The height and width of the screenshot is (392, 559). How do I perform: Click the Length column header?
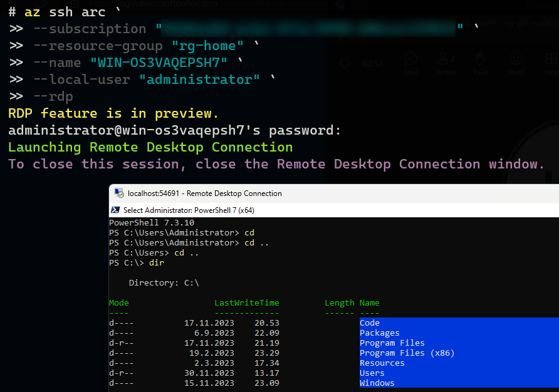(x=340, y=303)
